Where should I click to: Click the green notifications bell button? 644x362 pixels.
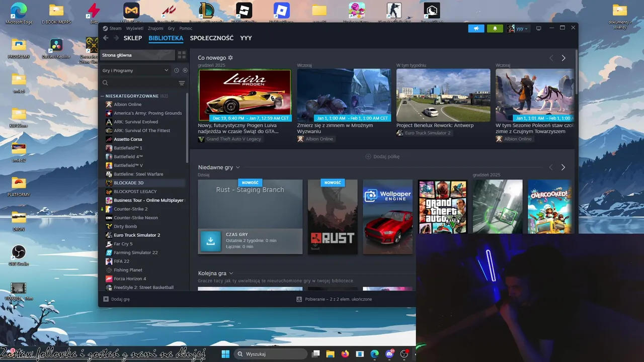tap(495, 29)
